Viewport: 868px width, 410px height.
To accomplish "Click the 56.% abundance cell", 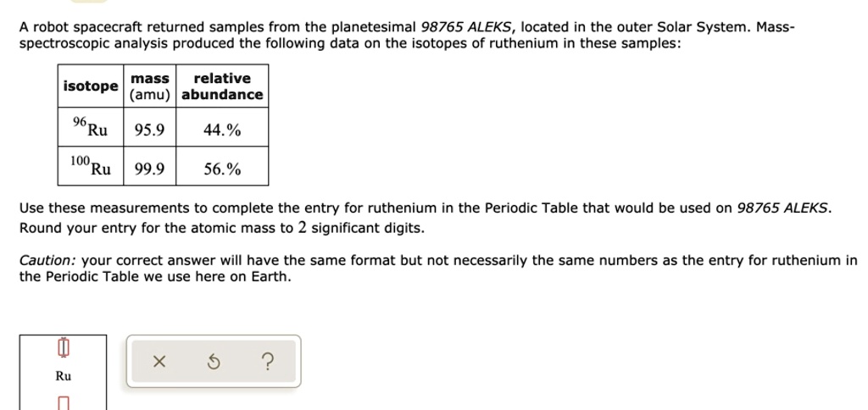I will point(222,169).
